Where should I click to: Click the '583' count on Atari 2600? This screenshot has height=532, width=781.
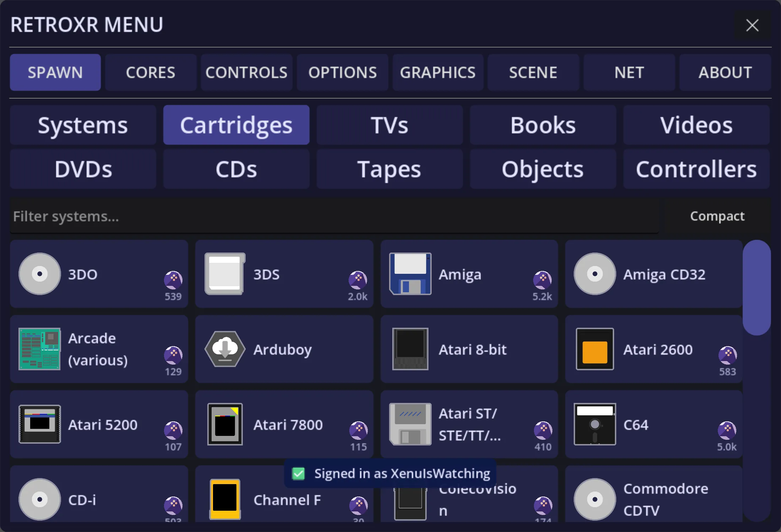(x=728, y=372)
